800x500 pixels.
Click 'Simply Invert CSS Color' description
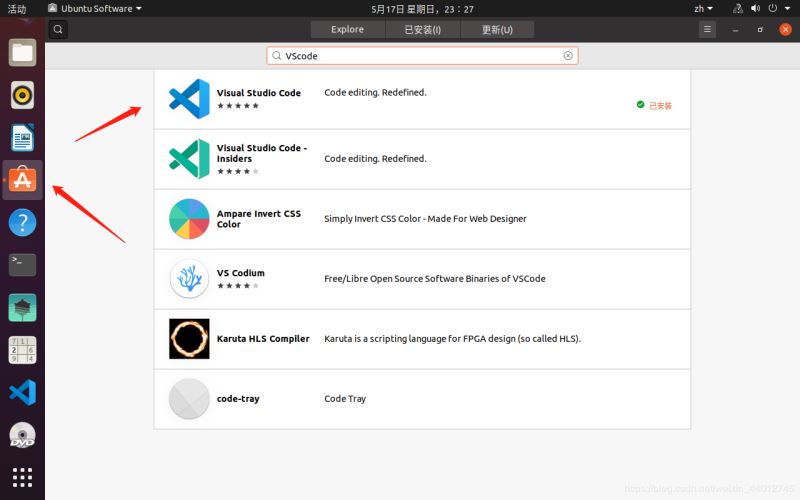(425, 219)
